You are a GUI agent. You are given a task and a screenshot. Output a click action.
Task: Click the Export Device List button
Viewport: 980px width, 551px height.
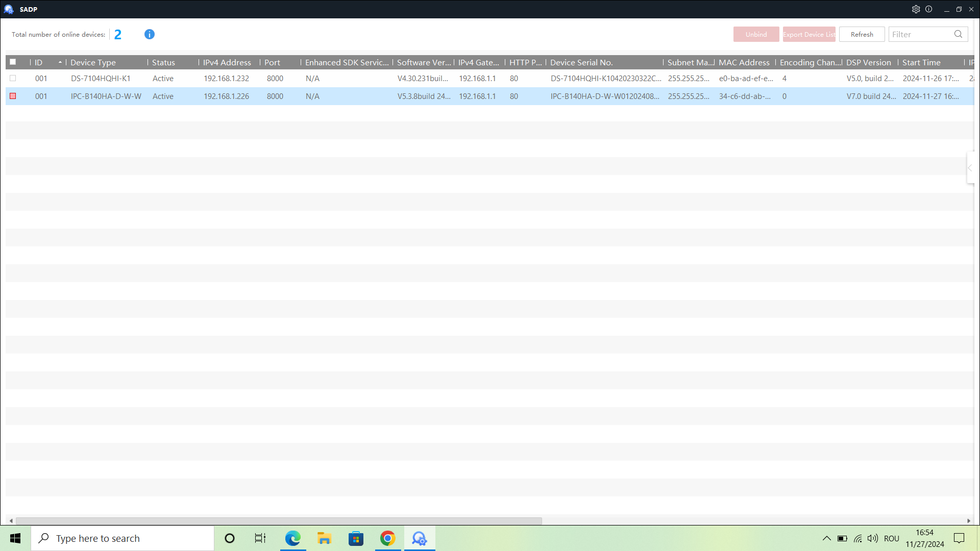point(809,34)
